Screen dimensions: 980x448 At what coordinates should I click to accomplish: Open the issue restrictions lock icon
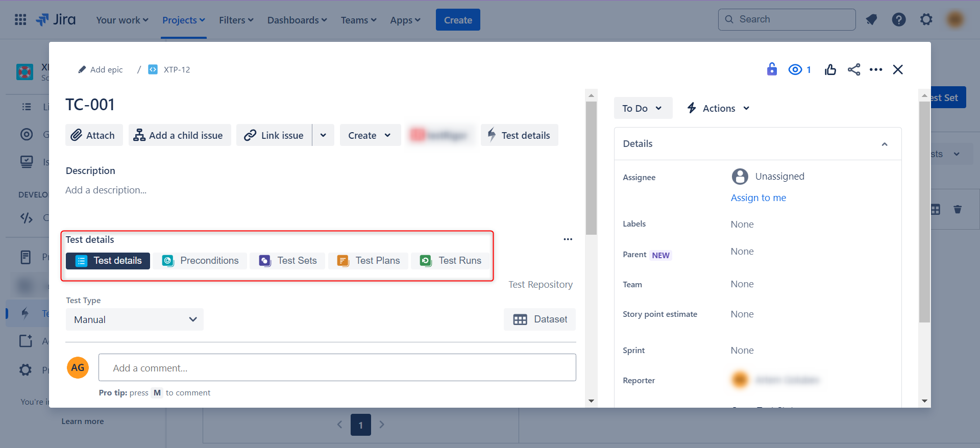pyautogui.click(x=772, y=69)
